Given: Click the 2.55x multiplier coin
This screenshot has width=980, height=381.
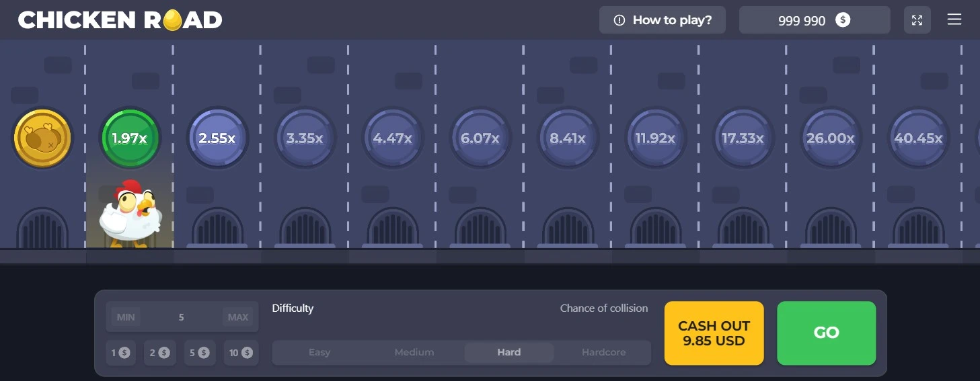Looking at the screenshot, I should pyautogui.click(x=217, y=138).
